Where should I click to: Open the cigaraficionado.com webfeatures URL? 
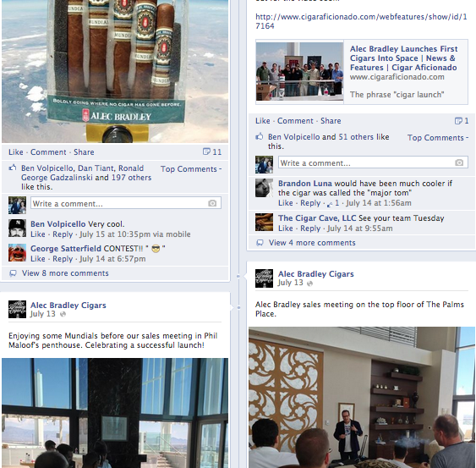[361, 21]
